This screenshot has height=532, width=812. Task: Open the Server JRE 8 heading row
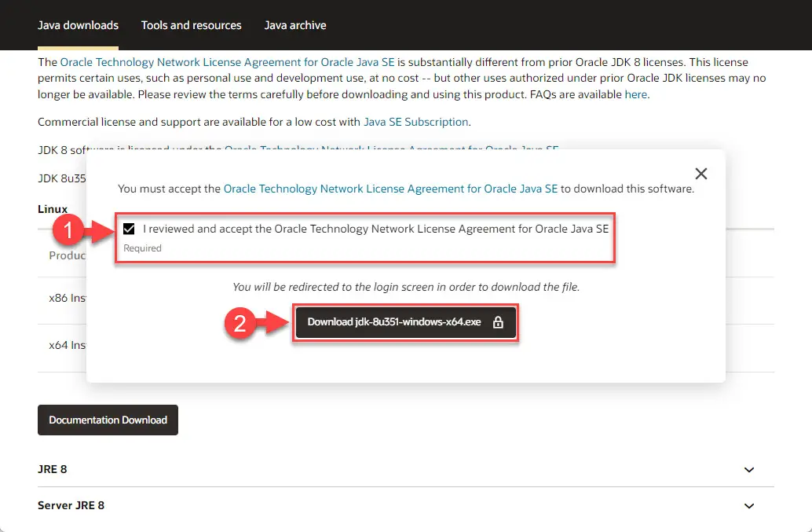click(71, 505)
